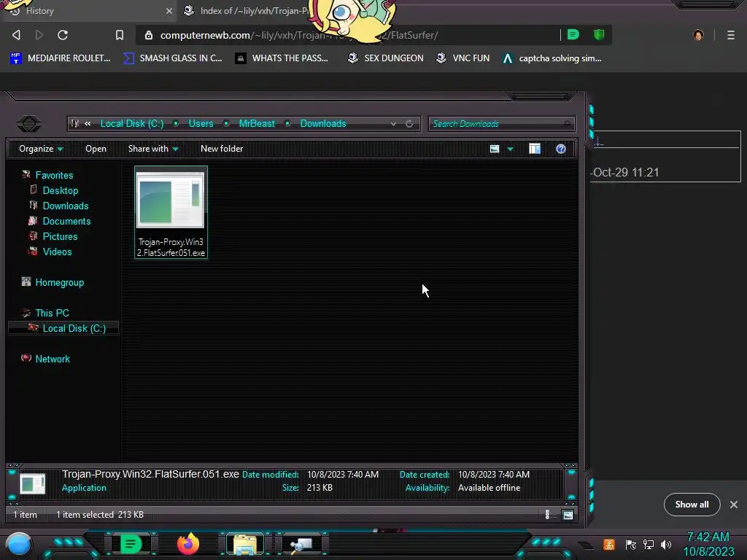Screen dimensions: 747x560
Task: Select Pictures in navigation pane
Action: (x=60, y=236)
